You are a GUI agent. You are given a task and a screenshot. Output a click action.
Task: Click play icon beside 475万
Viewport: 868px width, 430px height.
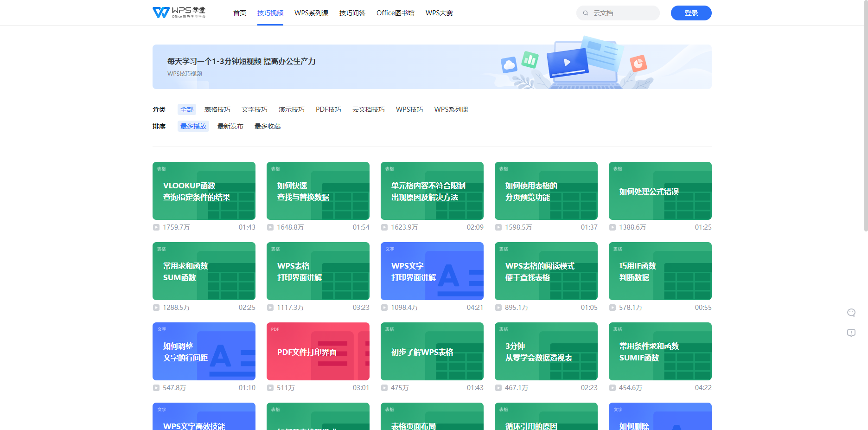(x=384, y=388)
